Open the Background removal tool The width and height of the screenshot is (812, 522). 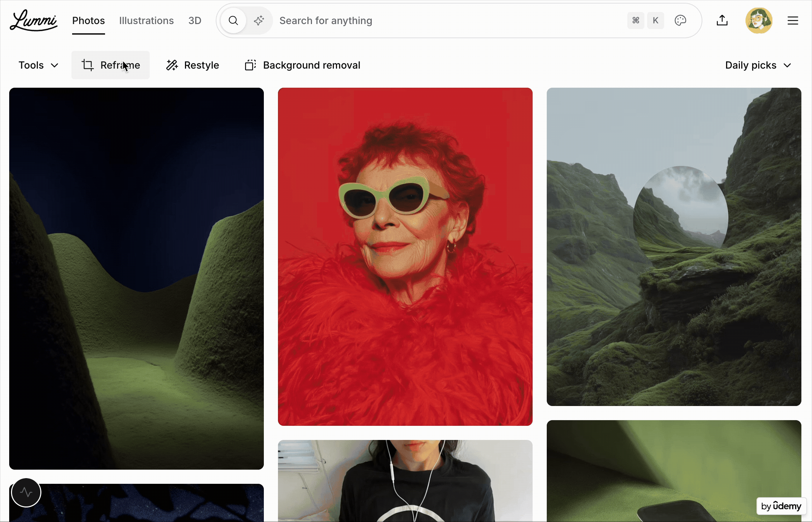(302, 65)
